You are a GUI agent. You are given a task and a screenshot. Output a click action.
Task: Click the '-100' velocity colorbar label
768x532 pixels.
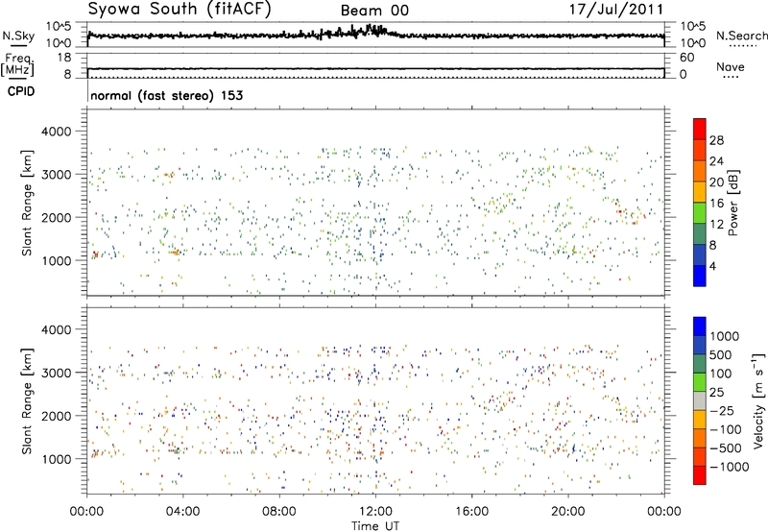point(725,429)
